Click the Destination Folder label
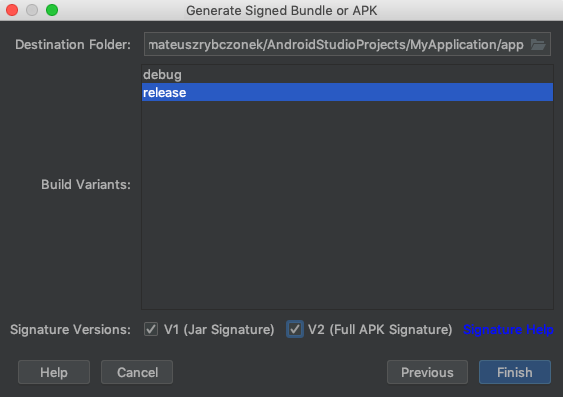 (73, 45)
